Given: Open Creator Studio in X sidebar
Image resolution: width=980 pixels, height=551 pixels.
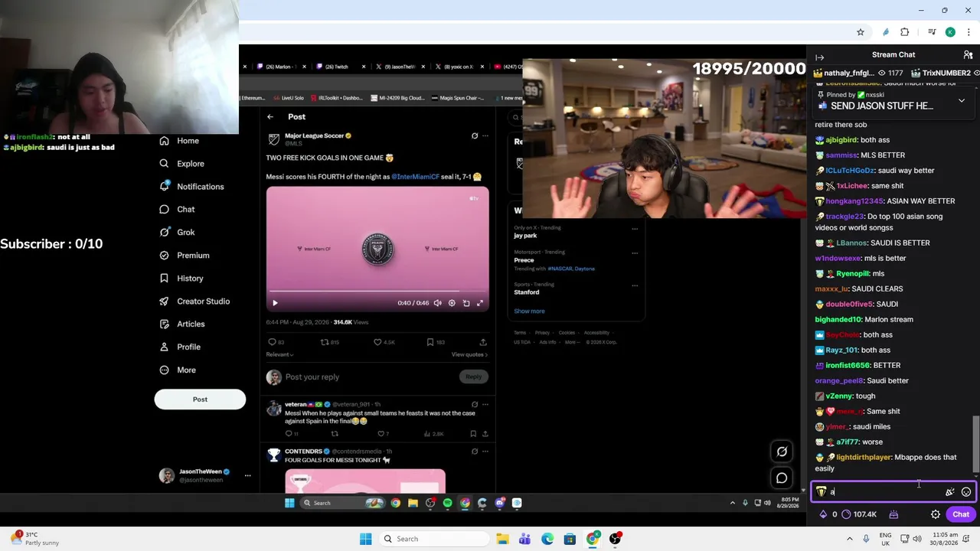Looking at the screenshot, I should pyautogui.click(x=194, y=302).
